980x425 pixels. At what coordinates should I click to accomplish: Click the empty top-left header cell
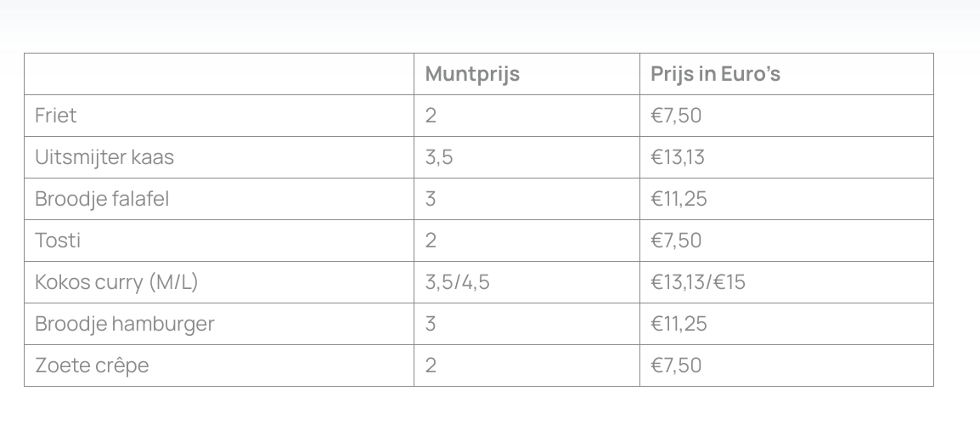pos(219,74)
